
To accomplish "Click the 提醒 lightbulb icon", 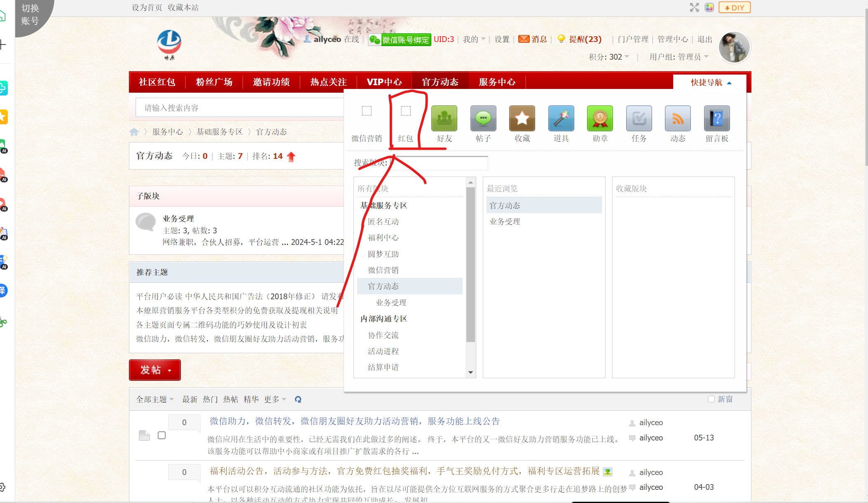I will coord(561,39).
